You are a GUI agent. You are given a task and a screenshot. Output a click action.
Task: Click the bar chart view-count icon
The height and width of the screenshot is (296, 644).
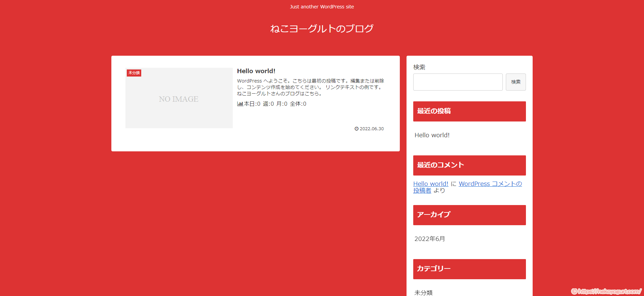coord(240,104)
